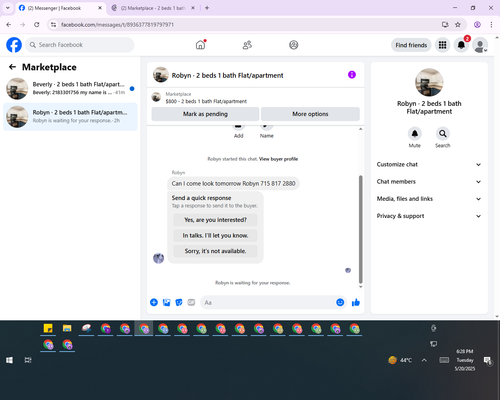Send quick response 'In talks. I'll let you know.'
Image resolution: width=500 pixels, height=400 pixels.
(215, 236)
